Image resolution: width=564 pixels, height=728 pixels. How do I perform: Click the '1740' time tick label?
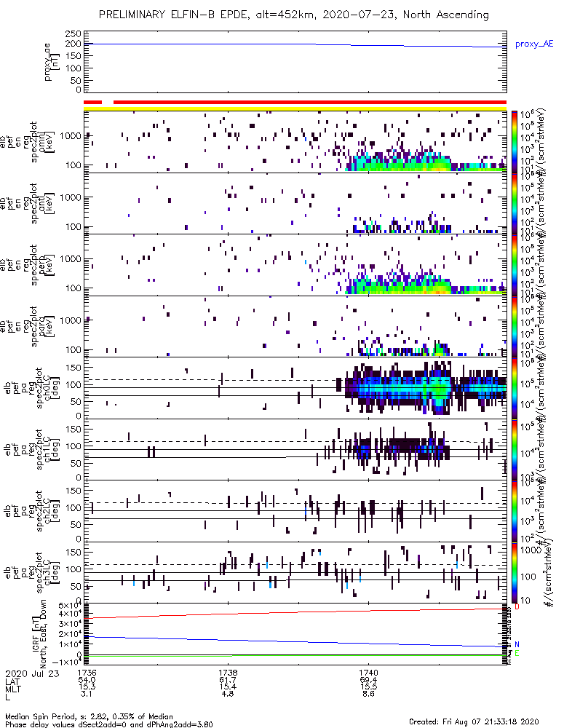click(x=368, y=673)
